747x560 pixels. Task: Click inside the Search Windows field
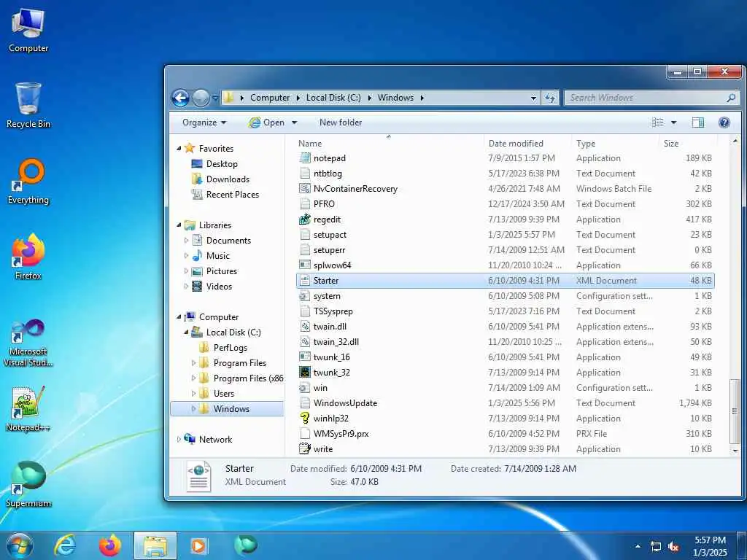click(x=647, y=98)
